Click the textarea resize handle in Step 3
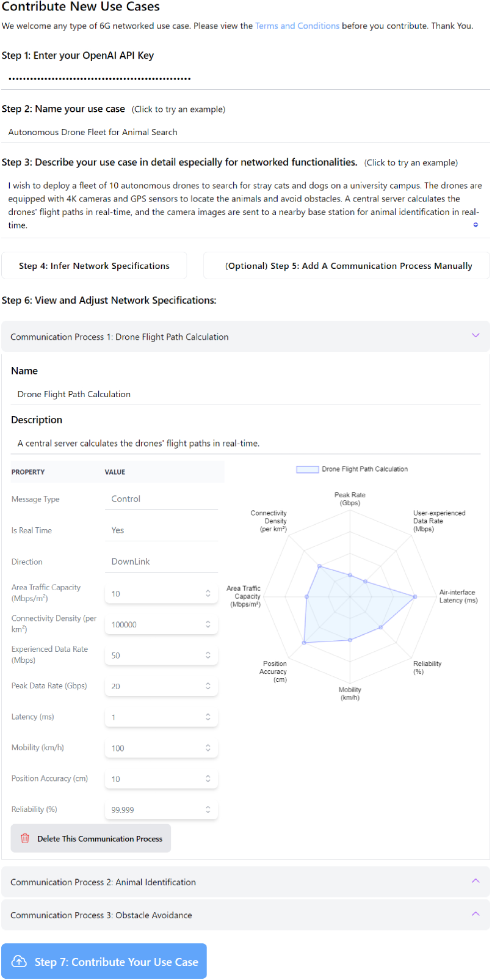Screen dimensions: 492x980 pos(476,225)
